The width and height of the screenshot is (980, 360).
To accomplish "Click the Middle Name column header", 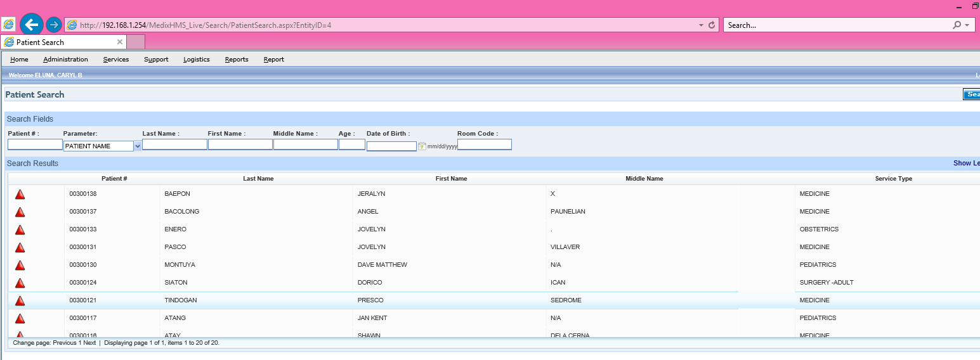I will pos(644,179).
